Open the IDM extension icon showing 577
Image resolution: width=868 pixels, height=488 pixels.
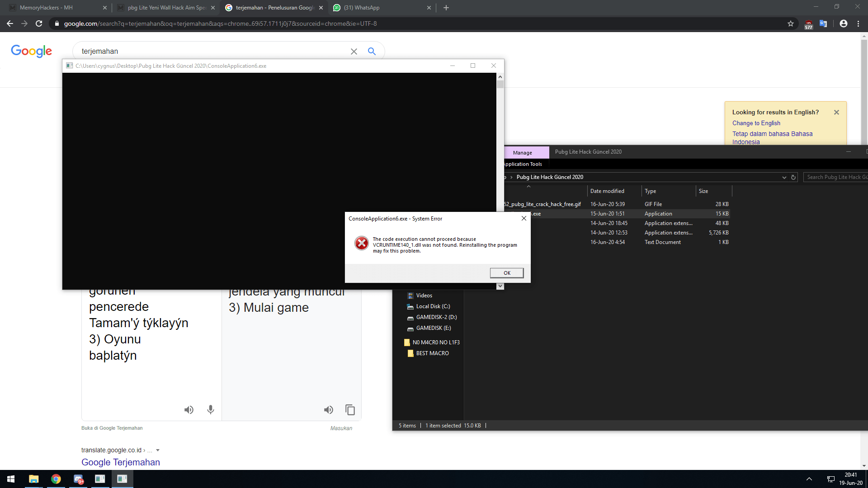click(809, 24)
